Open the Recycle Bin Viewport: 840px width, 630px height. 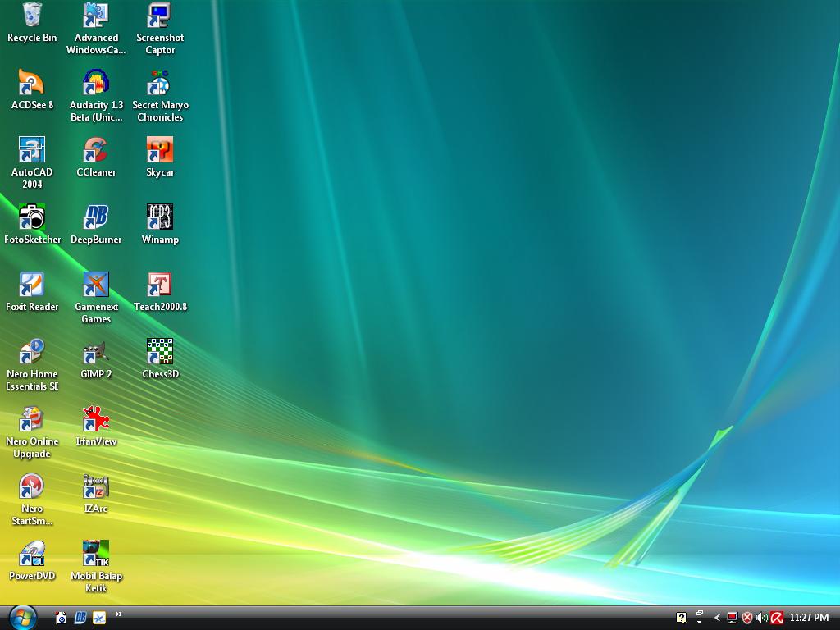pos(32,15)
